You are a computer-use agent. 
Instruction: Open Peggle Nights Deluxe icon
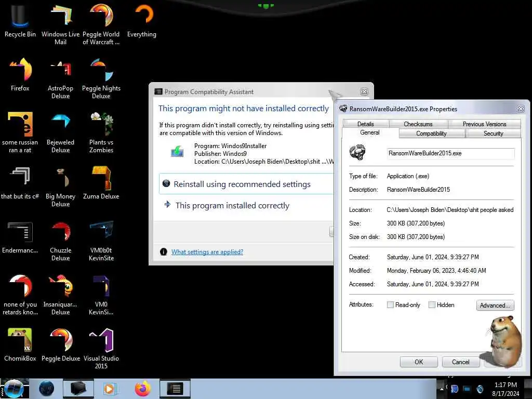coord(101,79)
